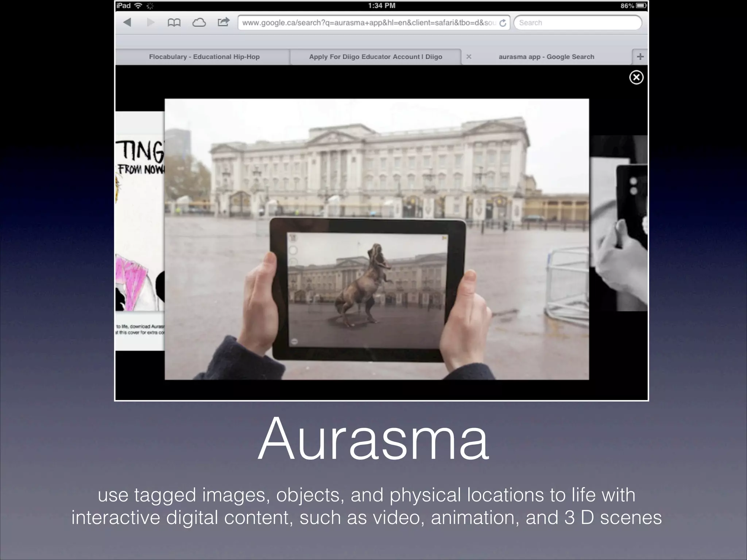This screenshot has height=560, width=747.
Task: Reload the page with refresh icon
Action: (x=503, y=23)
